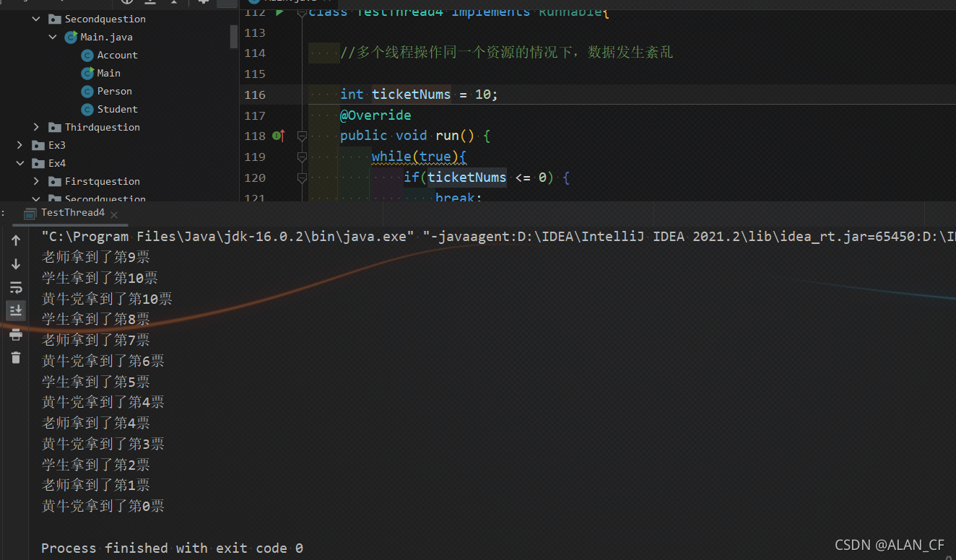956x560 pixels.
Task: Click console line 黄牛党拿到了第4票
Action: click(103, 402)
